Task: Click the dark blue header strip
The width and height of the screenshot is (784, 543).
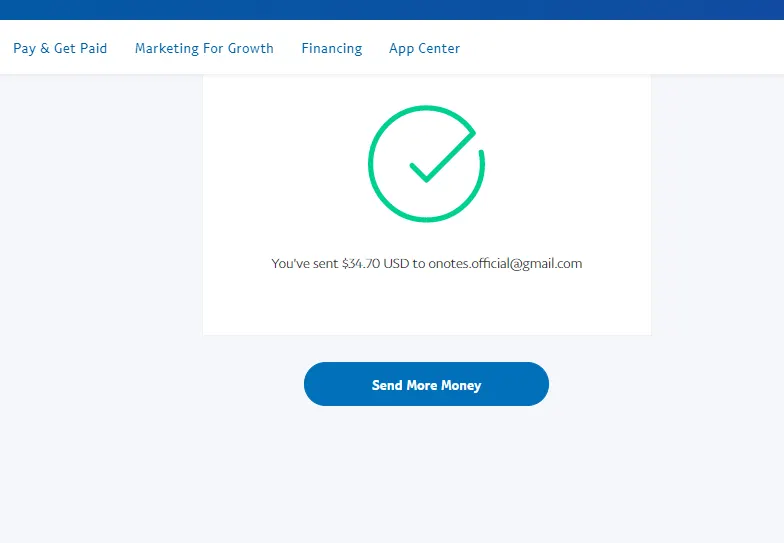Action: click(x=392, y=9)
